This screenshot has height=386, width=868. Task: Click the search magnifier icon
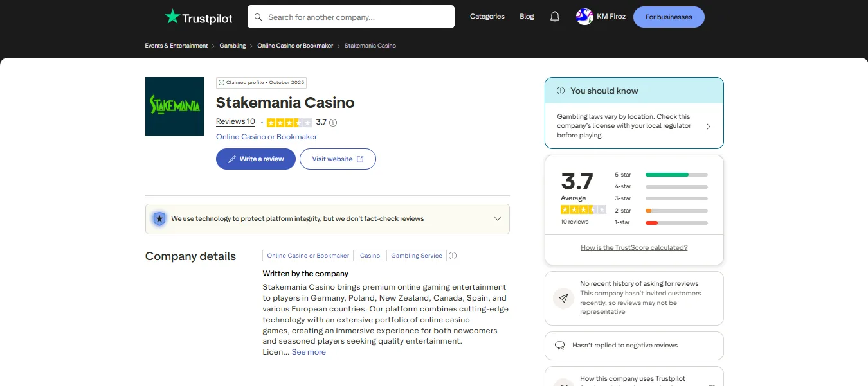point(258,17)
